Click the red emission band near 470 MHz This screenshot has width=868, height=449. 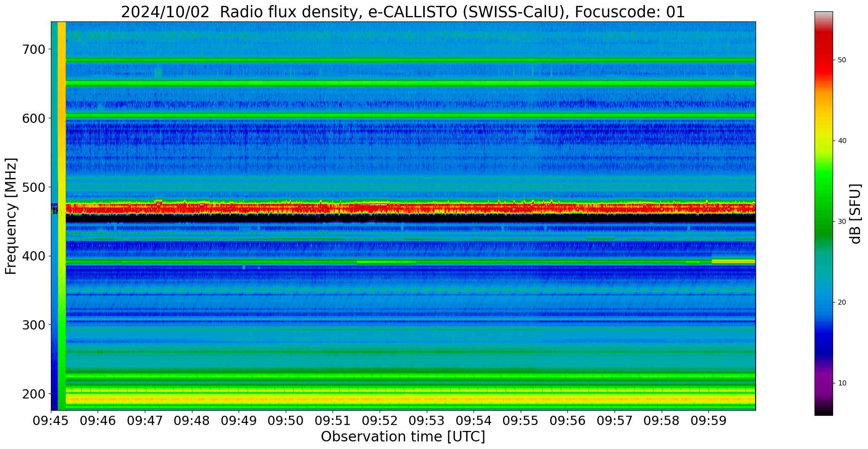[410, 207]
